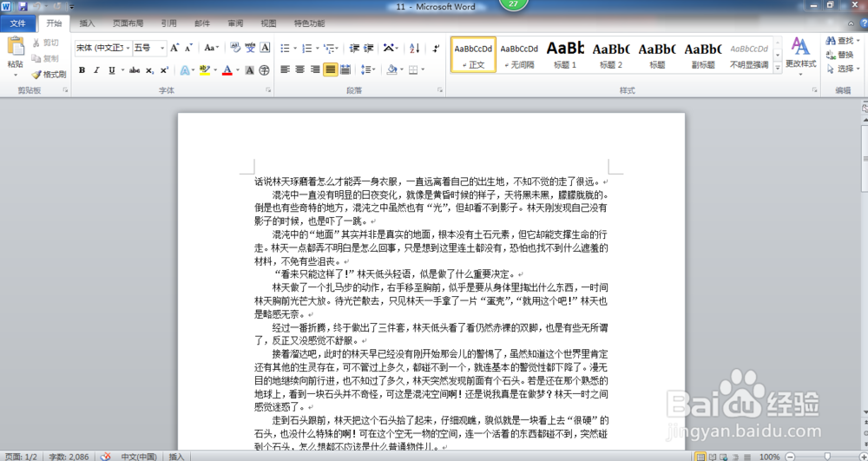Toggle the highlighted Justify alignment button
This screenshot has height=461, width=868.
330,69
